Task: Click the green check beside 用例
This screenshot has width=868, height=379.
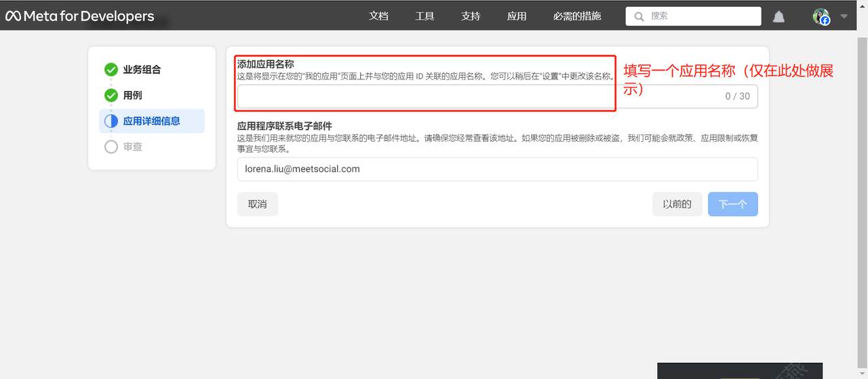Action: 111,96
